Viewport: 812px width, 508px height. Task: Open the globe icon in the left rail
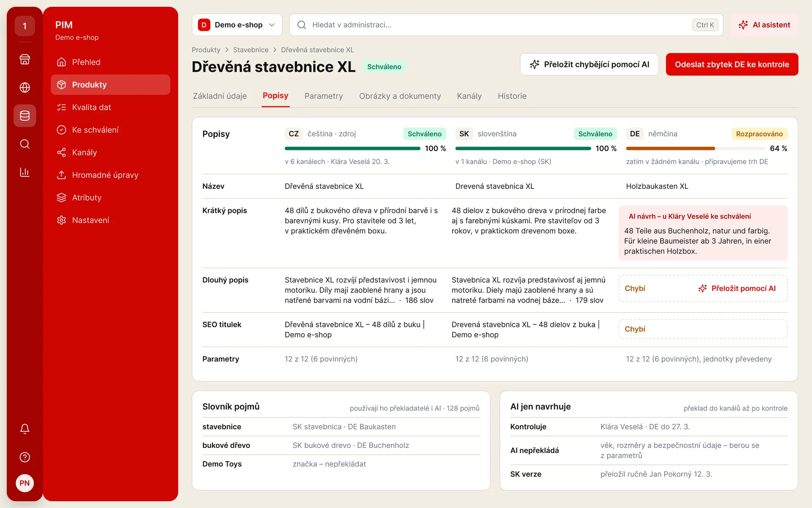pyautogui.click(x=25, y=88)
